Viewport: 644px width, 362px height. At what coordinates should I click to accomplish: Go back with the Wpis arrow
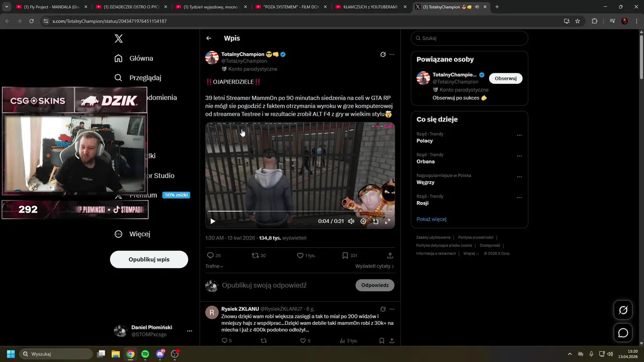209,38
